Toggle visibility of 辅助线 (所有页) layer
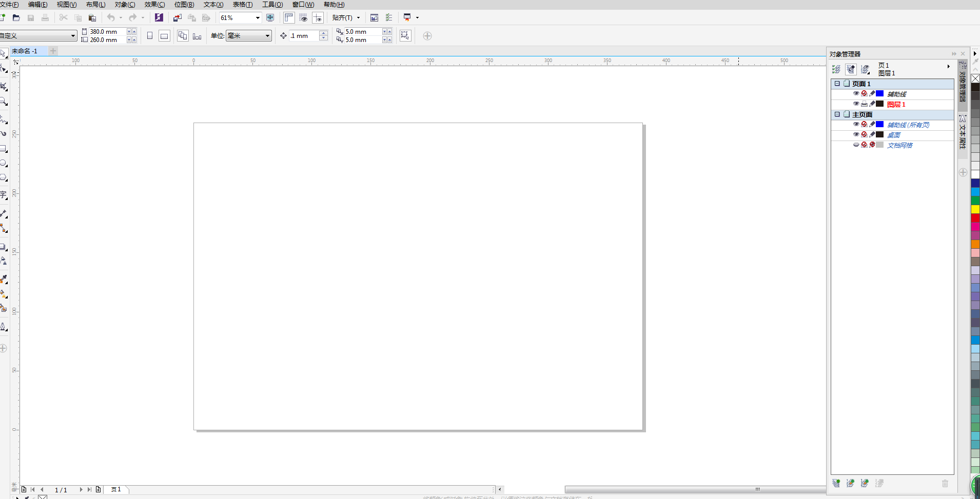The width and height of the screenshot is (980, 499). (x=856, y=125)
